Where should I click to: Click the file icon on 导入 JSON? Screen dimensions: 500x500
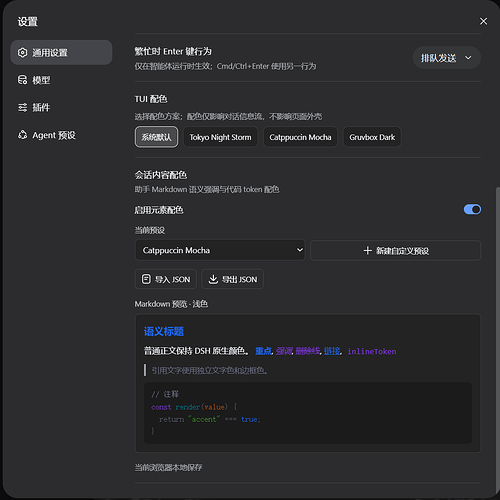(146, 279)
